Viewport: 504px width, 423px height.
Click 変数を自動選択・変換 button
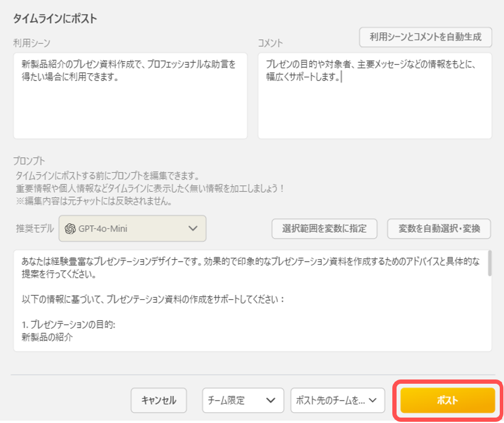tap(439, 228)
